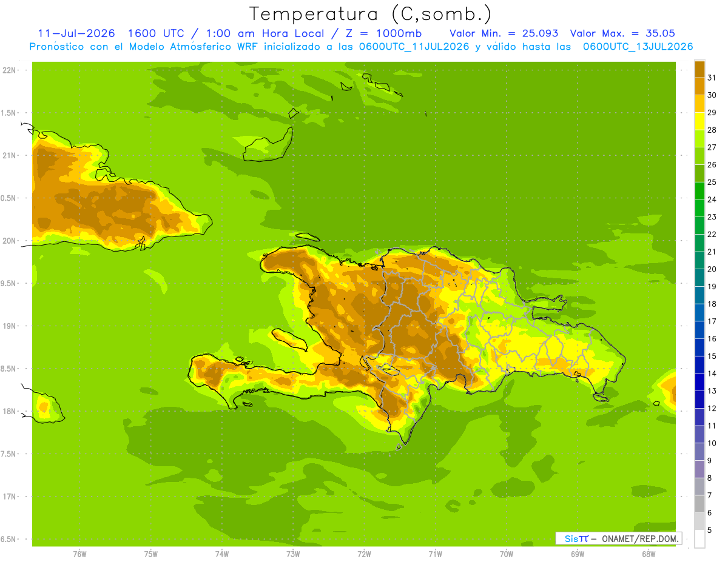Click the "21N" latitude label
Image resolution: width=728 pixels, height=562 pixels.
click(10, 155)
